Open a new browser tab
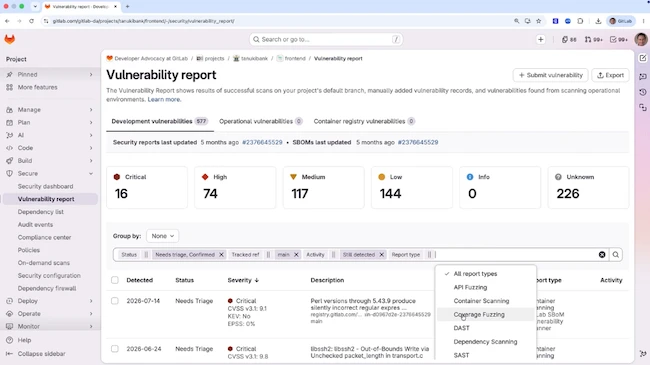Image resolution: width=650 pixels, height=365 pixels. [x=127, y=6]
